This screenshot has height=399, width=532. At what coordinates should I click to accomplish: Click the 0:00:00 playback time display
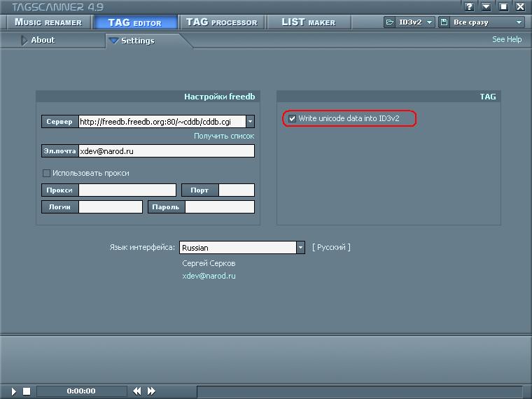pyautogui.click(x=81, y=391)
